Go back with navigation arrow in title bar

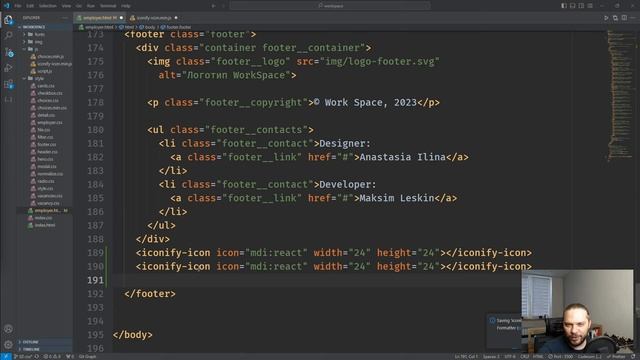coord(213,6)
